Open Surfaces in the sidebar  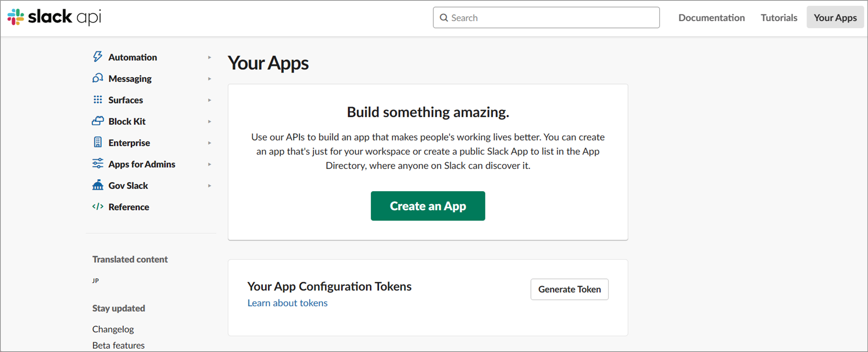click(x=125, y=100)
